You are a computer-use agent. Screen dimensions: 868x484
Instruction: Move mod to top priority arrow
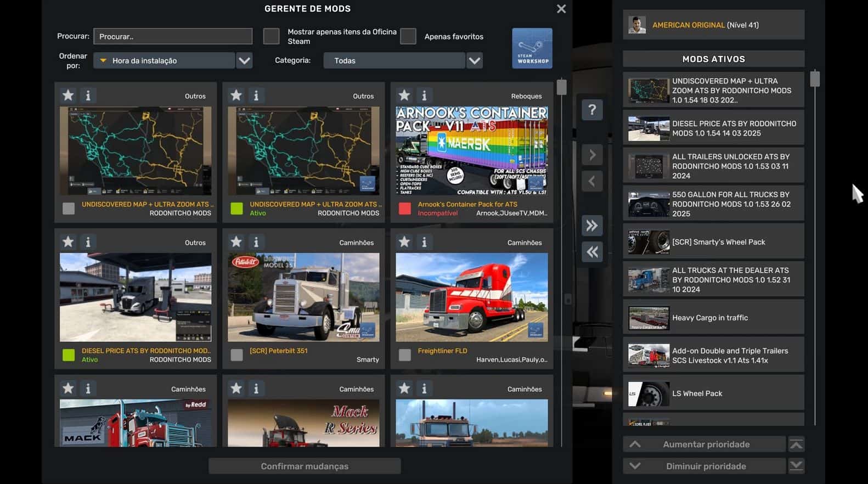click(x=796, y=444)
